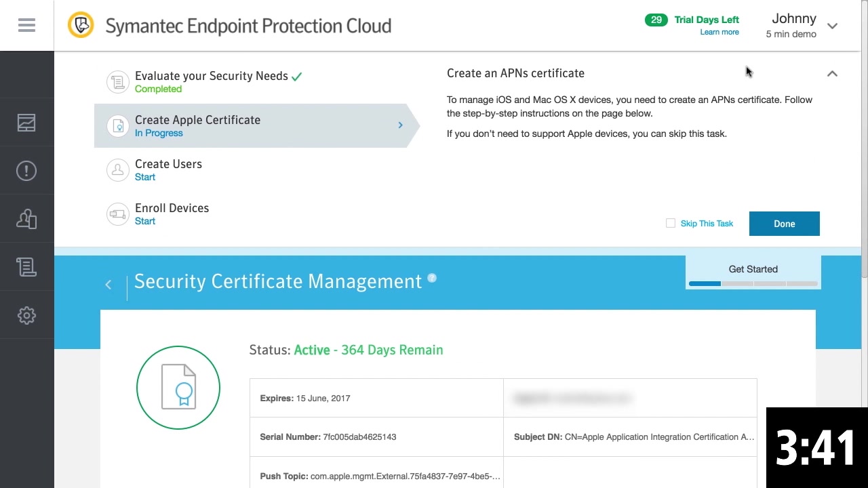Click the Symantec Endpoint Protection Cloud title
The height and width of the screenshot is (488, 868).
[248, 26]
